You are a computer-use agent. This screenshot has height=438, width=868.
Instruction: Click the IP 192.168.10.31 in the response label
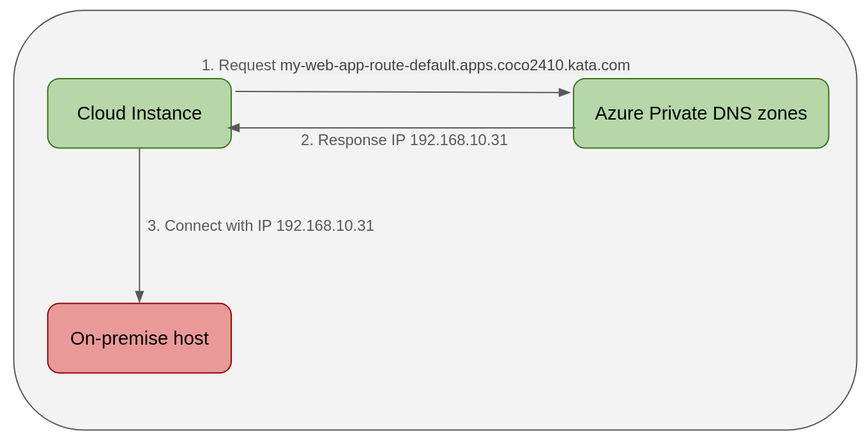click(x=459, y=140)
